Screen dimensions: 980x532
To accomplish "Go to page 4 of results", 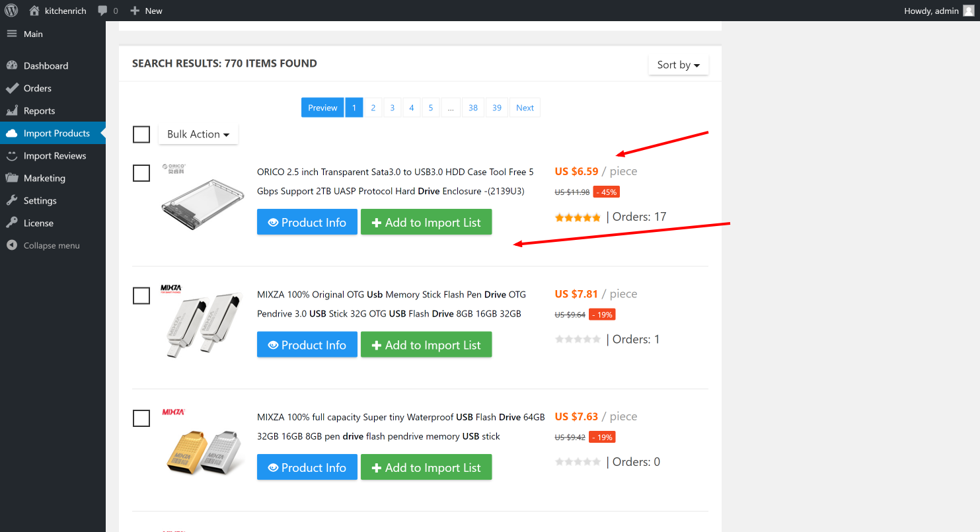I will [x=411, y=108].
